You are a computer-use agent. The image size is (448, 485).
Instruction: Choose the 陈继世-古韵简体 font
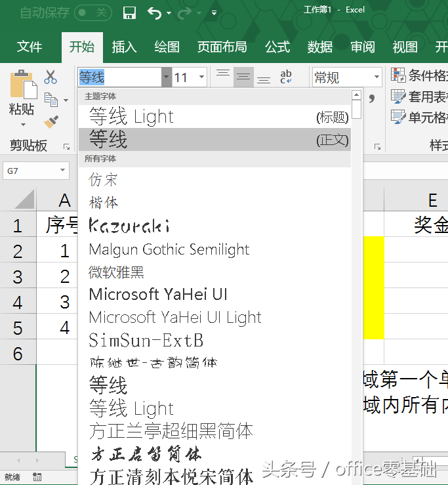coord(215,363)
